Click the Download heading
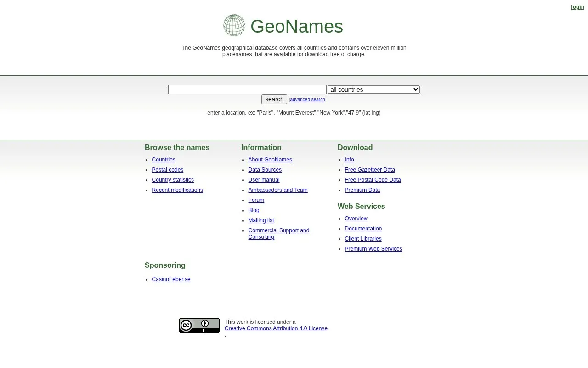 (355, 148)
